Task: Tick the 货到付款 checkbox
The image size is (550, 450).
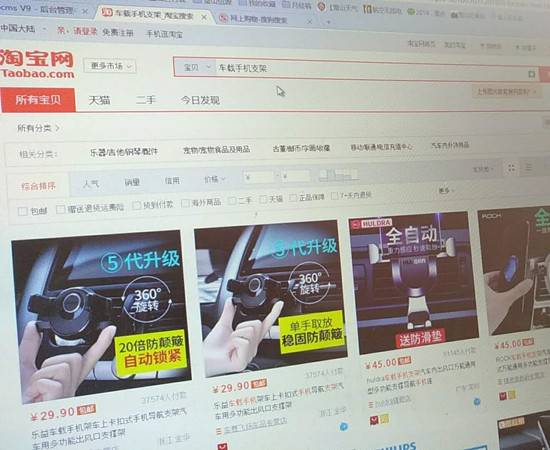Action: tap(137, 206)
